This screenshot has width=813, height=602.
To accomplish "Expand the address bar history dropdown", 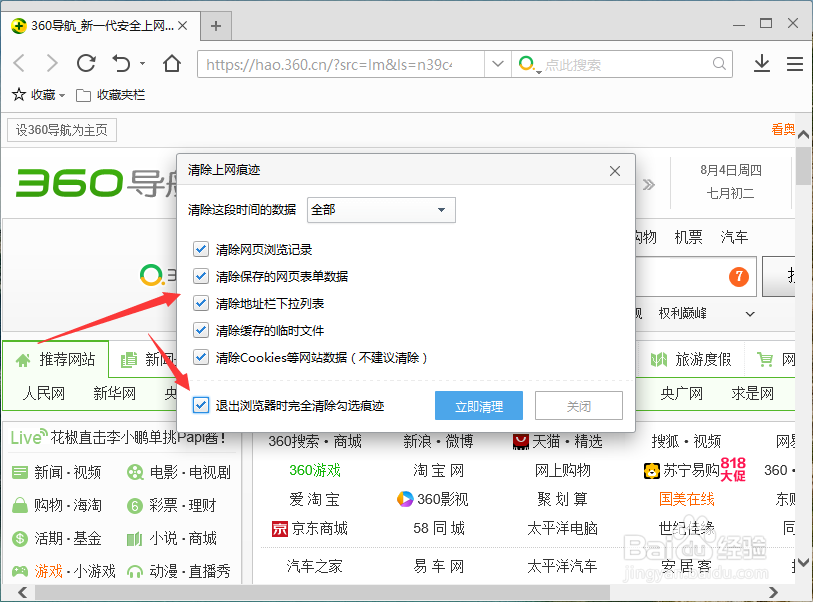I will click(498, 64).
